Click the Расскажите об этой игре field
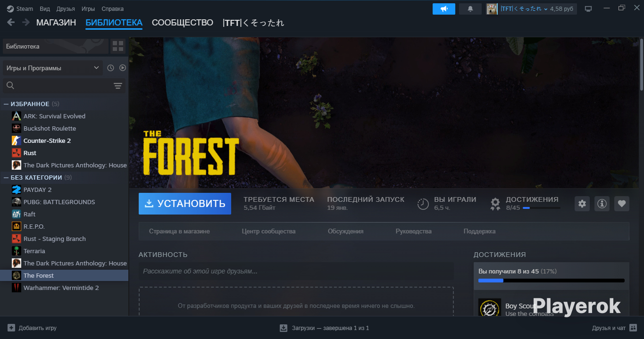The width and height of the screenshot is (644, 339). pos(296,271)
